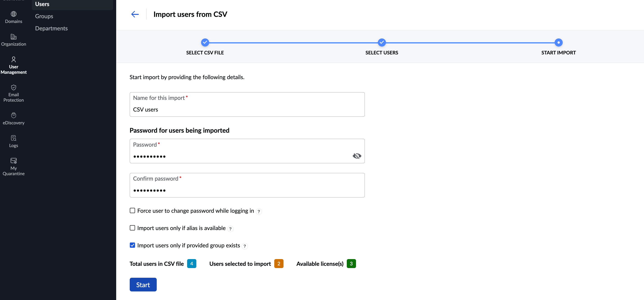
Task: Click the back arrow icon
Action: [135, 14]
